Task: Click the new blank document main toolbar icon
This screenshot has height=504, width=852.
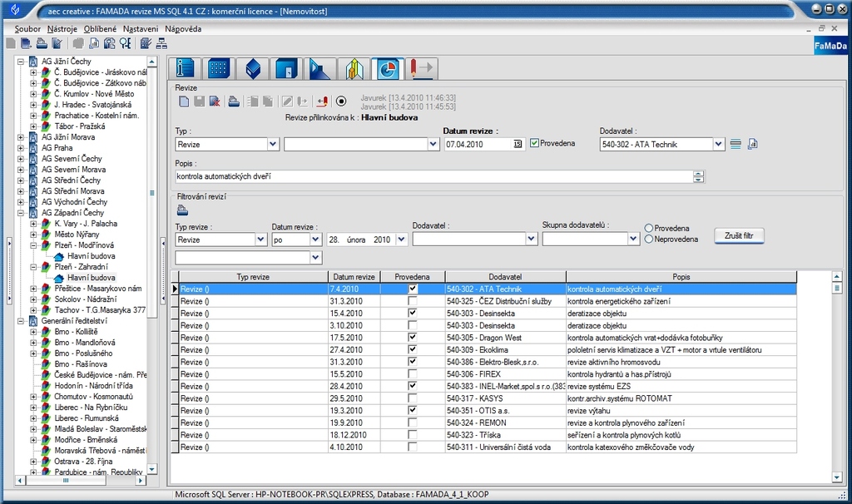Action: click(x=11, y=43)
